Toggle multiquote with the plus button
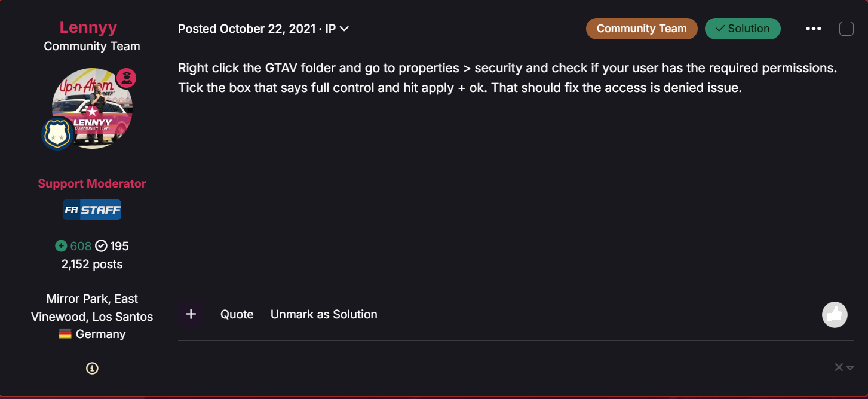The width and height of the screenshot is (868, 399). pyautogui.click(x=191, y=314)
